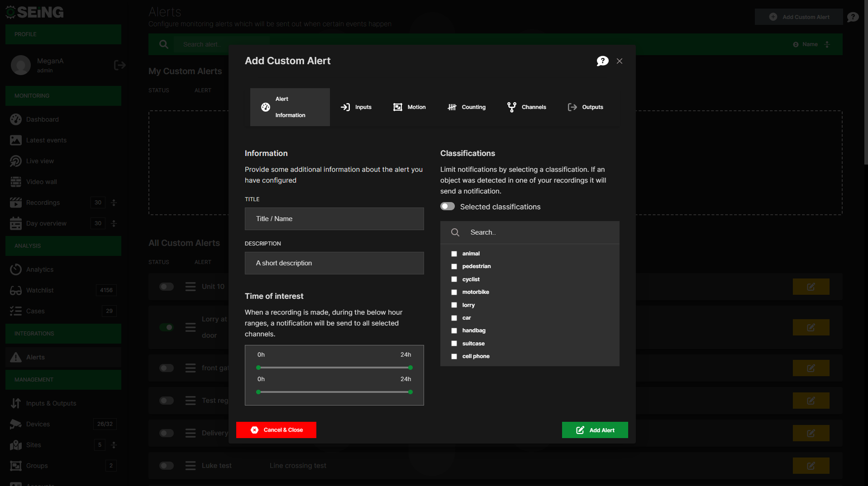Image resolution: width=868 pixels, height=486 pixels.
Task: Enable the Selected classifications toggle
Action: (x=447, y=206)
